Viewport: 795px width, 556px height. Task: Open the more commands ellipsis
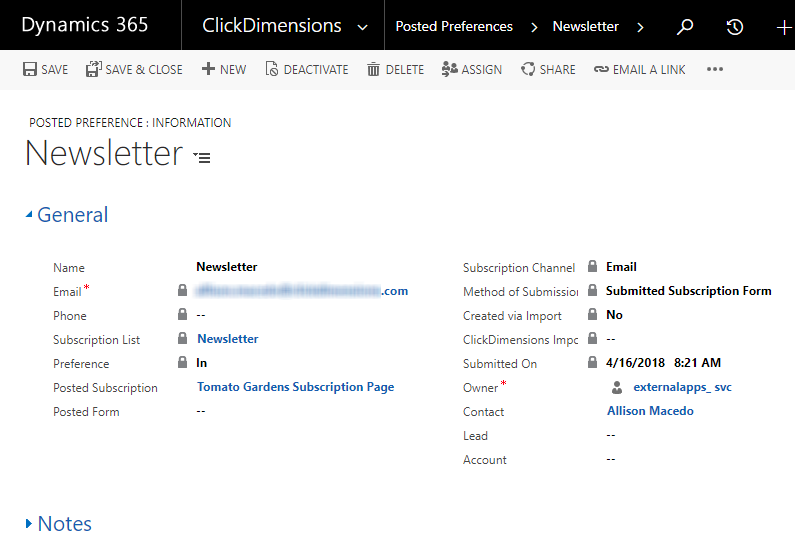[x=715, y=69]
